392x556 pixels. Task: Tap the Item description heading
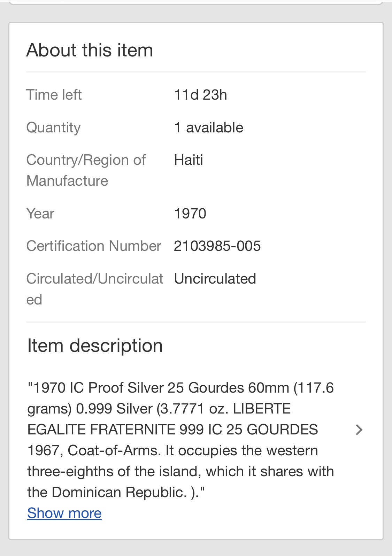[x=95, y=346]
